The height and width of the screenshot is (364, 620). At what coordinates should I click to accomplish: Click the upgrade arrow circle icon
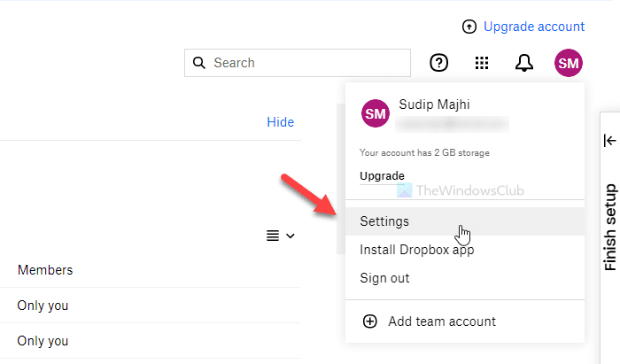pos(469,27)
